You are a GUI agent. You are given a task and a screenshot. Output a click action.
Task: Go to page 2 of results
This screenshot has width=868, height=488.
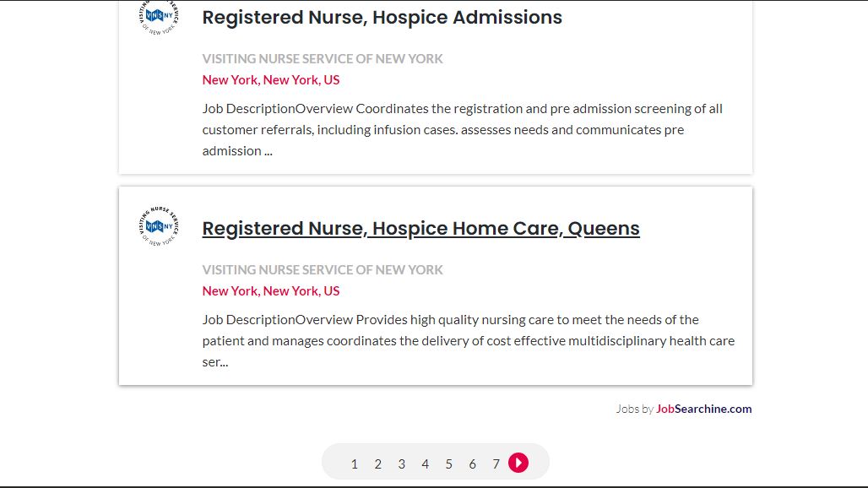point(378,464)
